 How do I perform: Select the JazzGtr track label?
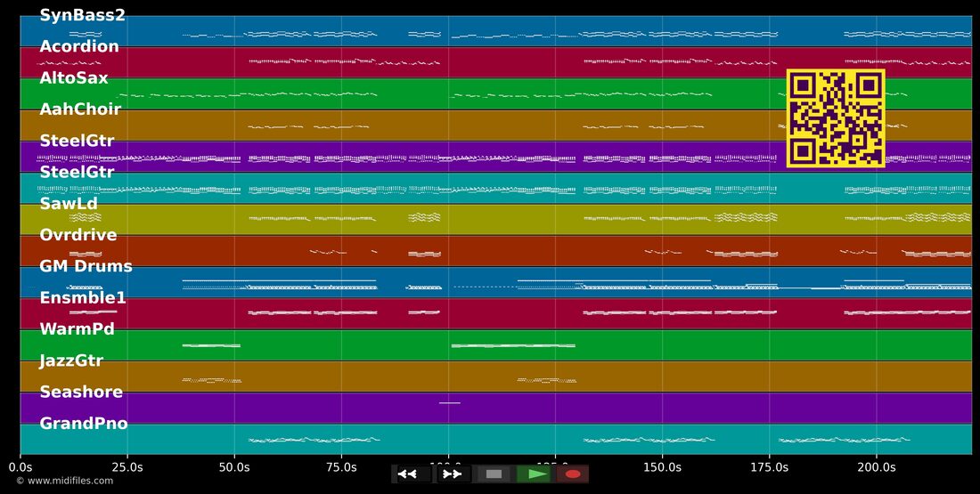coord(71,361)
